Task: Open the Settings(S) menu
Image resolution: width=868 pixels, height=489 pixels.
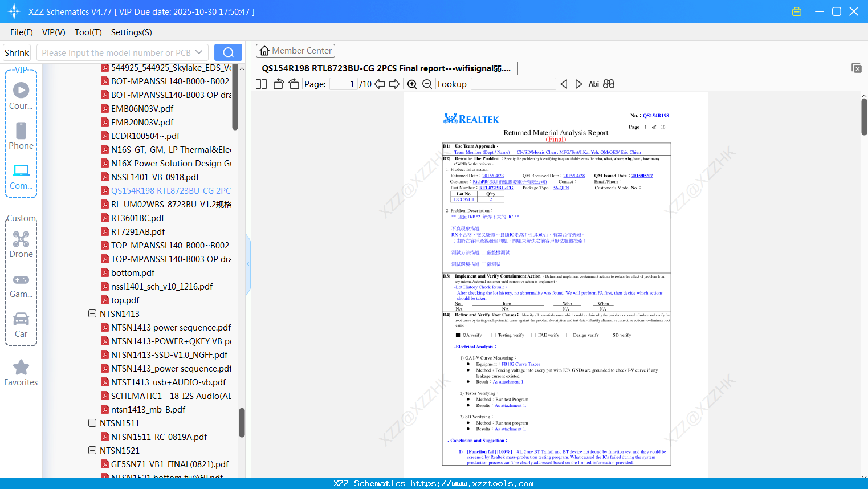Action: pyautogui.click(x=132, y=32)
